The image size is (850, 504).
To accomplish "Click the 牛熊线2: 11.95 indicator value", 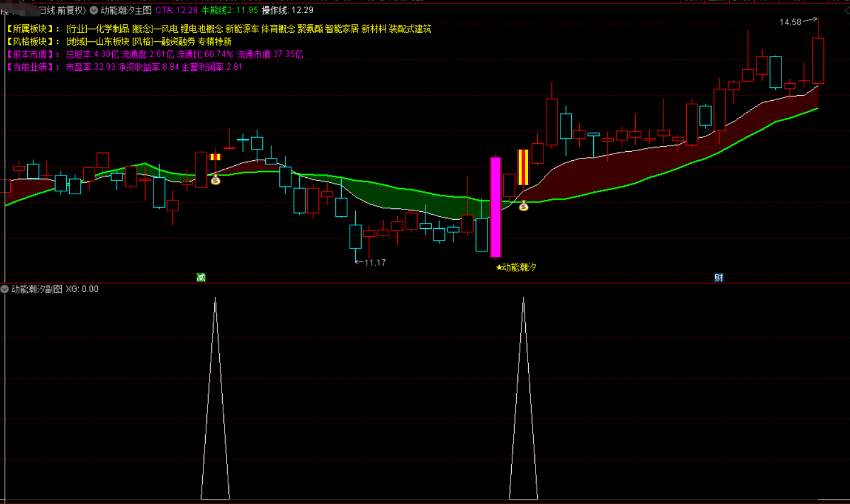I will (229, 10).
